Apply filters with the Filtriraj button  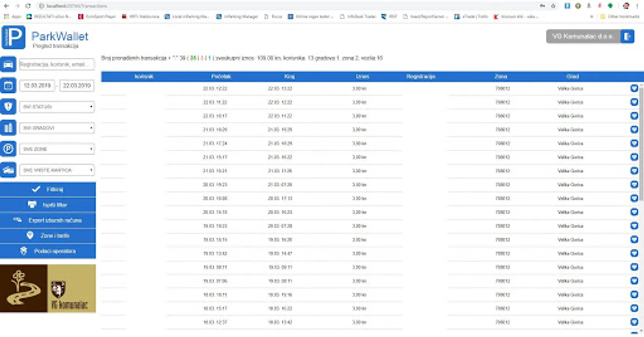[48, 189]
